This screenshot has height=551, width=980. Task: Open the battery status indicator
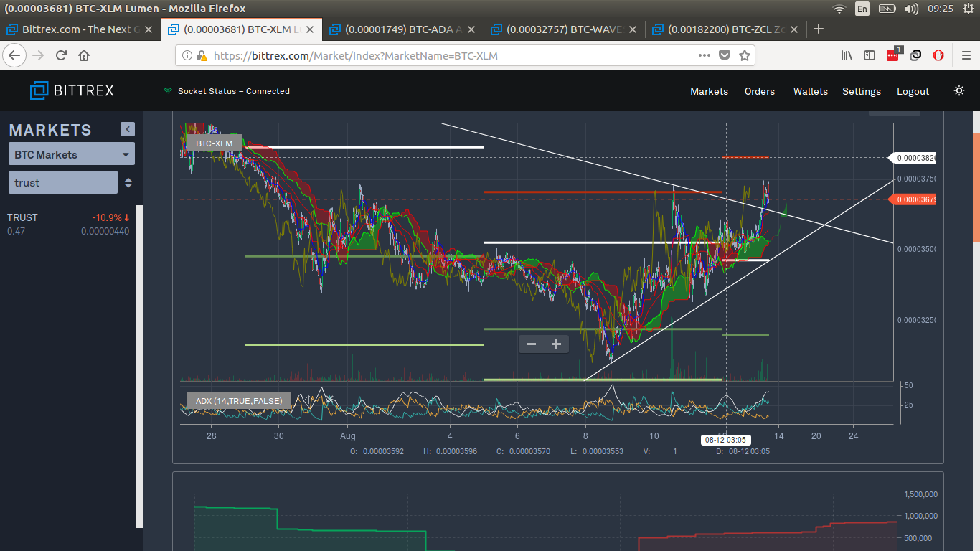(887, 9)
